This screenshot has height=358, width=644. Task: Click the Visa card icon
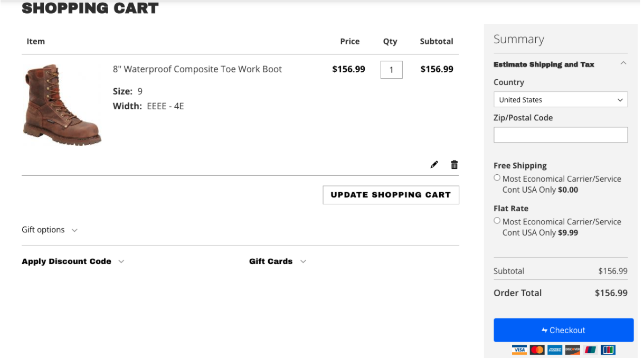click(x=519, y=350)
